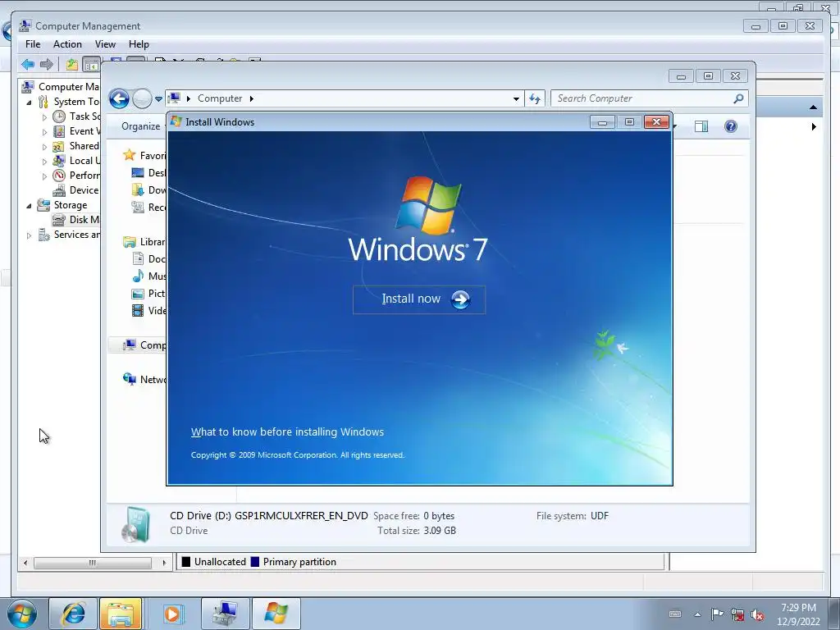Switch to Windows Explorer on the taskbar
Screen dimensions: 840x630
(121, 614)
